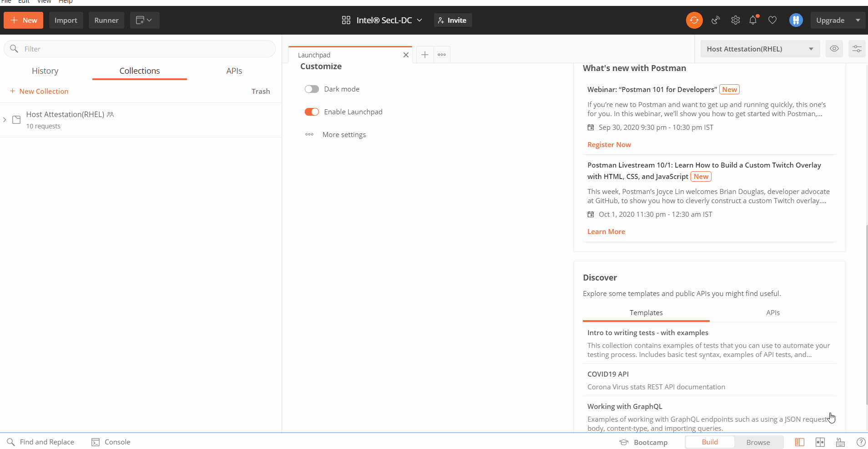
Task: Open the notifications bell
Action: 754,20
